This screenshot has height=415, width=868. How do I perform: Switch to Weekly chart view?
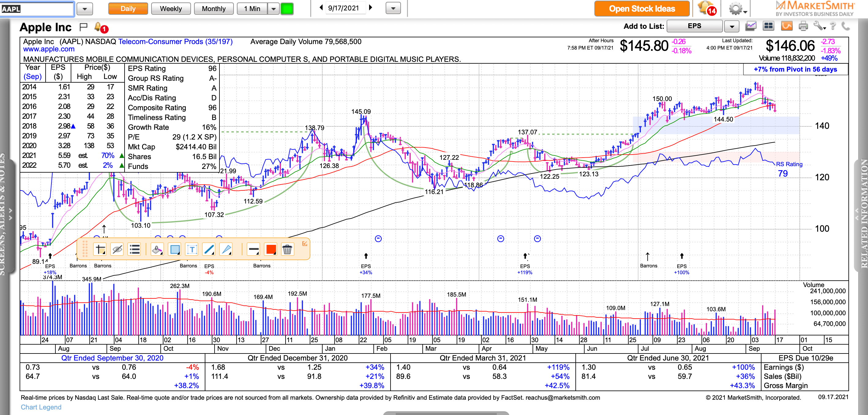pyautogui.click(x=171, y=9)
